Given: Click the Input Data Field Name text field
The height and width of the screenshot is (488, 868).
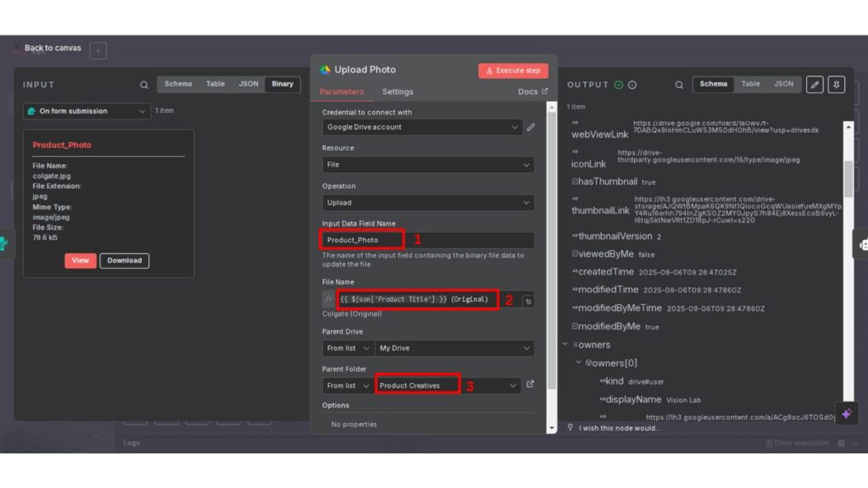Looking at the screenshot, I should coord(428,240).
